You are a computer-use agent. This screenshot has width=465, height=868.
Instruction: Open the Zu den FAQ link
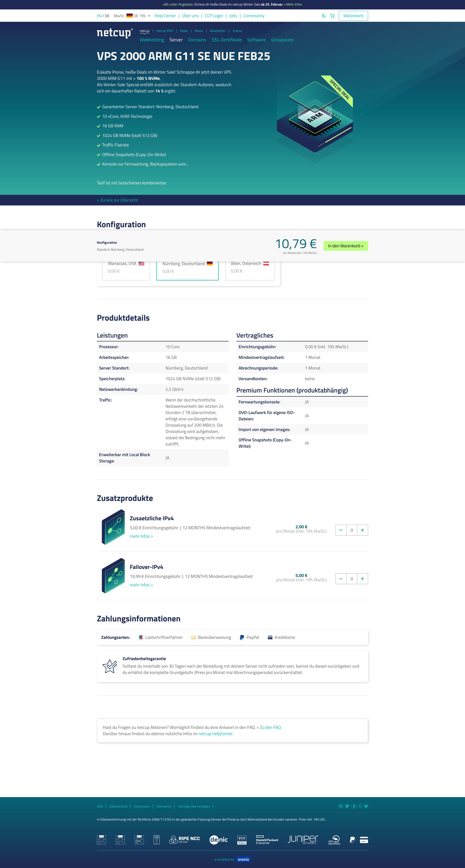pos(271,727)
